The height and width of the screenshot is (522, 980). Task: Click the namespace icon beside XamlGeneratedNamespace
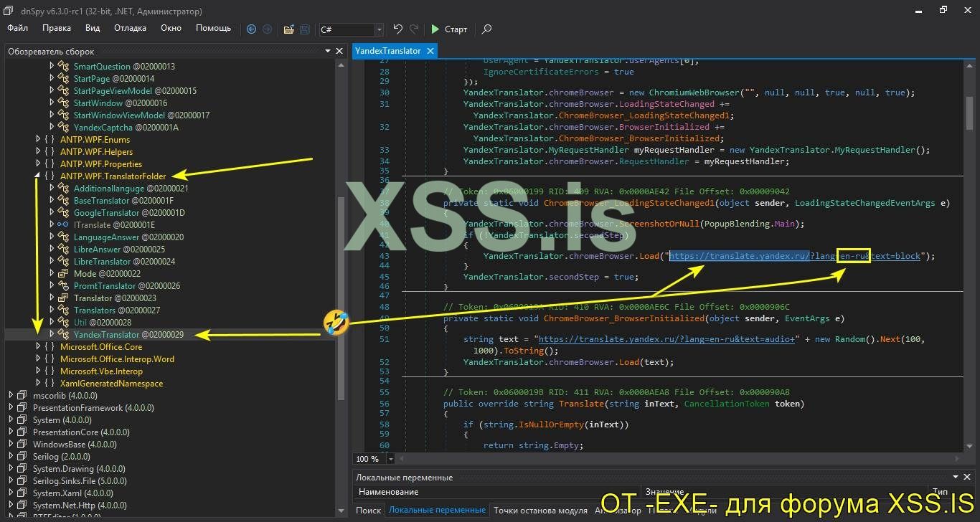click(49, 384)
